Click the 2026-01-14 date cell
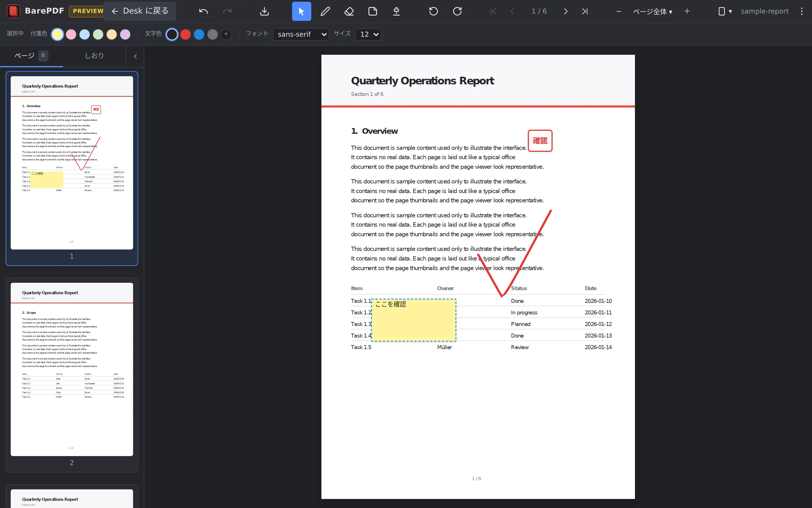The image size is (812, 508). pos(598,347)
